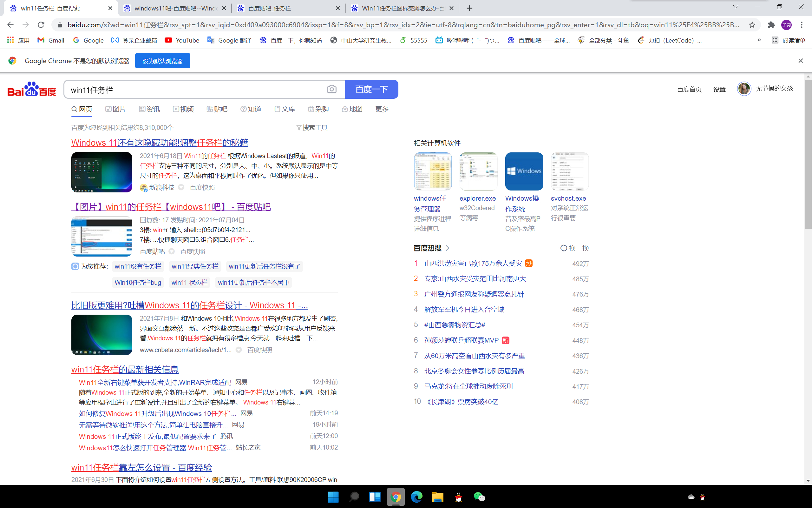Image resolution: width=812 pixels, height=508 pixels.
Task: Open the 设置 menu
Action: pyautogui.click(x=719, y=89)
